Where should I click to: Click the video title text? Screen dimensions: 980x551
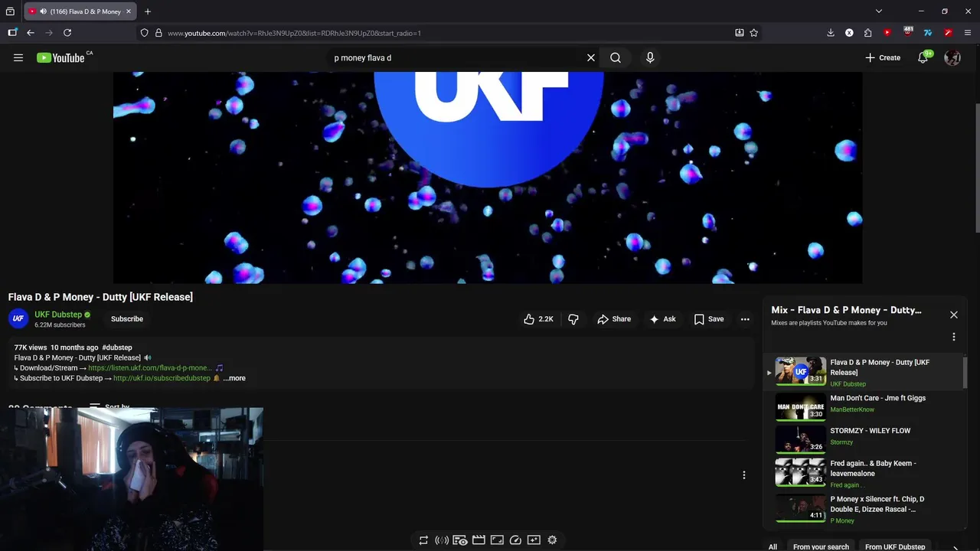pyautogui.click(x=100, y=297)
